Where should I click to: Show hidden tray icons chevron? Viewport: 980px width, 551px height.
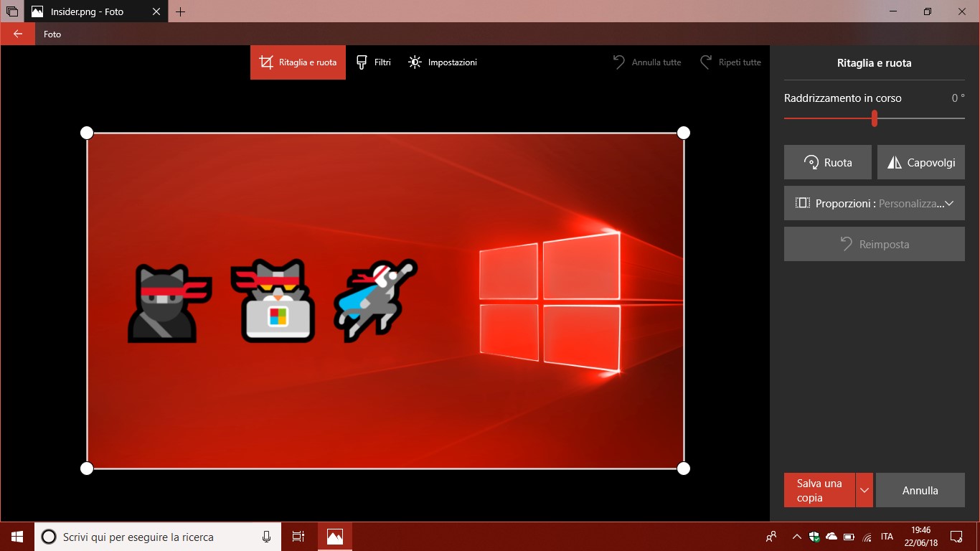tap(796, 537)
